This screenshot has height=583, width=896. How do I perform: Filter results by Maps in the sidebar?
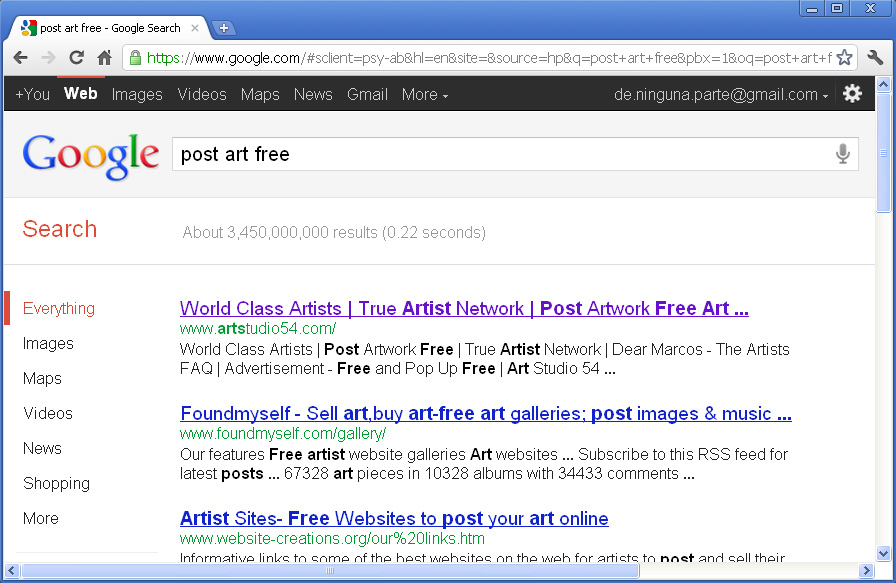tap(42, 378)
